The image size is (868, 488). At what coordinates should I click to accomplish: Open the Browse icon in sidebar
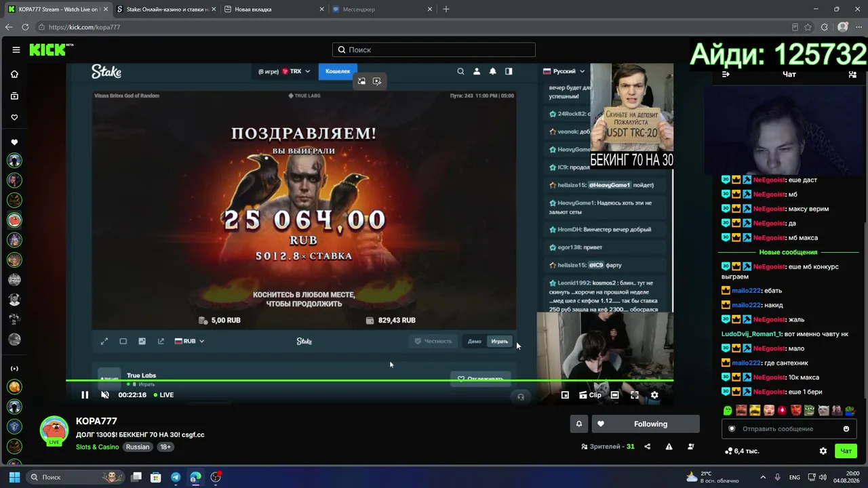pyautogui.click(x=14, y=96)
